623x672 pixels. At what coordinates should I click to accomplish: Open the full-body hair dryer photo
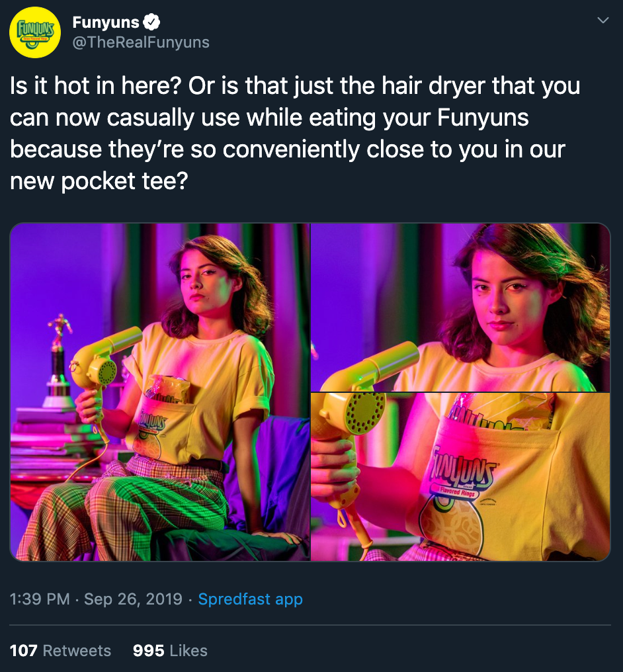coord(159,392)
